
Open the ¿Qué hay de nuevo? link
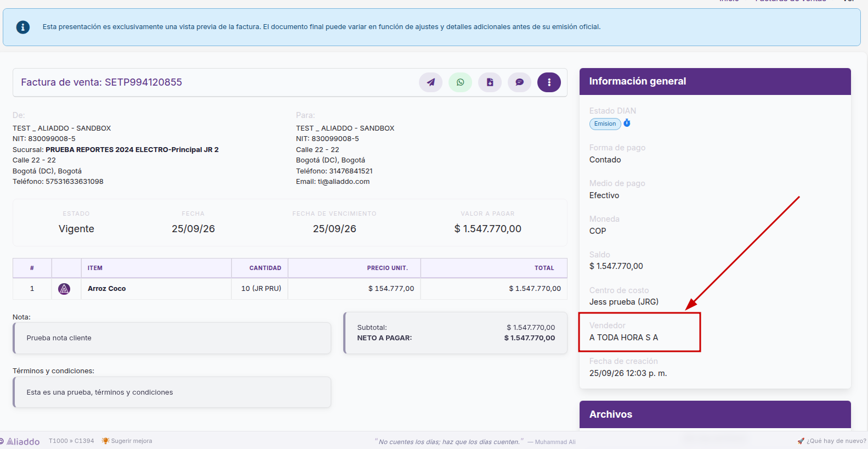(832, 441)
